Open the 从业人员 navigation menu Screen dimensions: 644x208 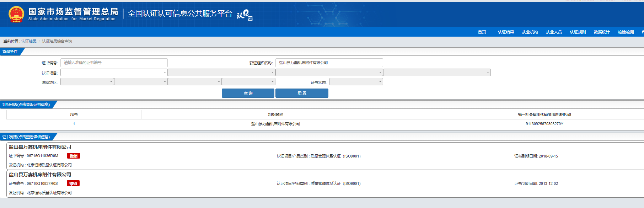pyautogui.click(x=554, y=32)
